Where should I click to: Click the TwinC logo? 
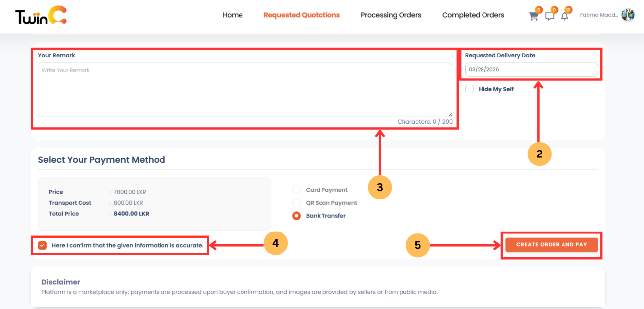40,15
